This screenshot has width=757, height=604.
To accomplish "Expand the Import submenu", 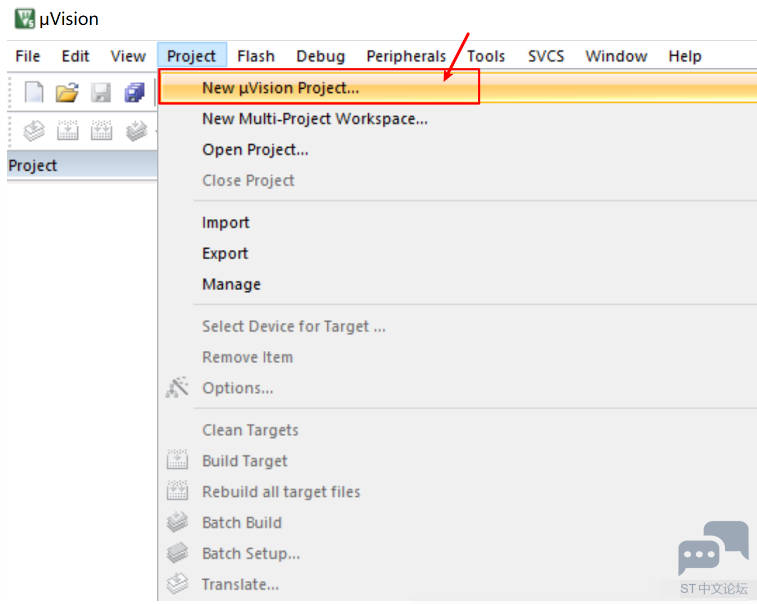I will 458,222.
